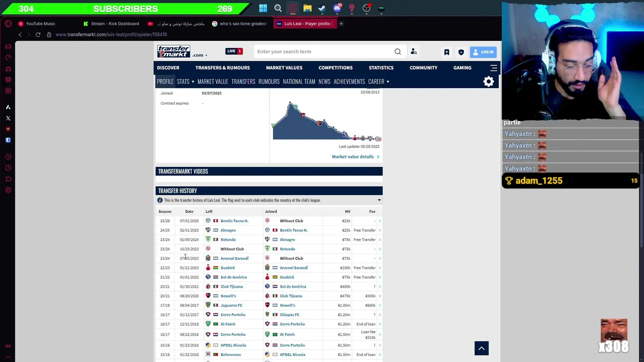Open the Jaguares FC club link
Screen dimensions: 644x362
[231, 306]
